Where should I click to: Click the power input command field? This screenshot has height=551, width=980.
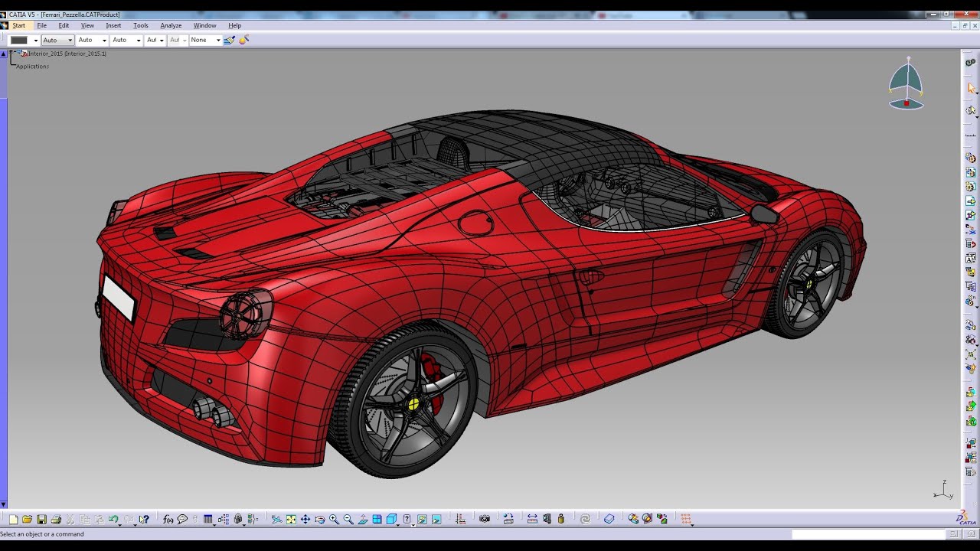[x=869, y=534]
